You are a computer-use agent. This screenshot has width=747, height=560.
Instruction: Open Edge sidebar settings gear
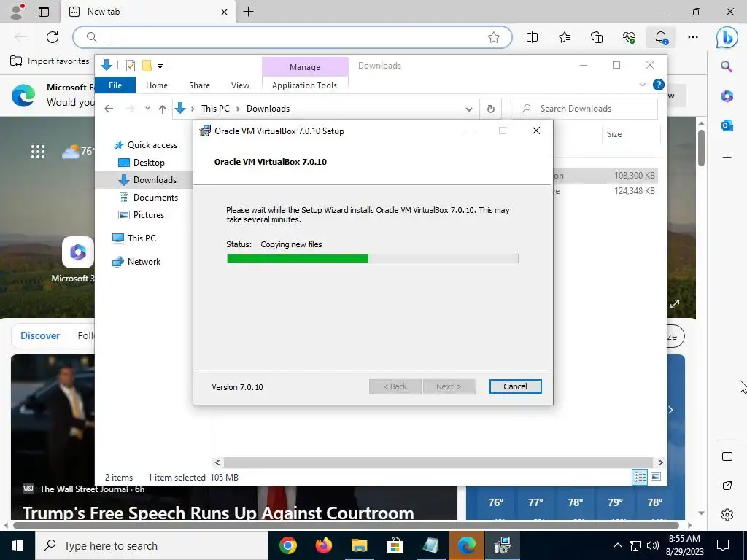pos(727,515)
